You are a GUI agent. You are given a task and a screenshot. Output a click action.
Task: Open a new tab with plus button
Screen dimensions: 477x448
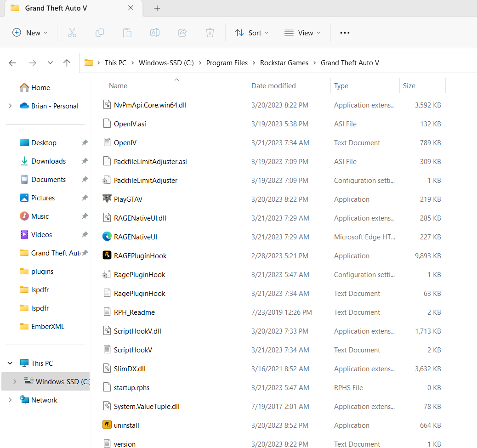pyautogui.click(x=157, y=8)
